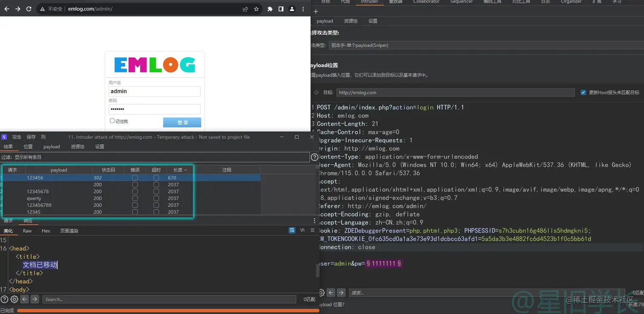The height and width of the screenshot is (314, 644).
Task: Toggle word wrap in the response viewer
Action: click(292, 231)
